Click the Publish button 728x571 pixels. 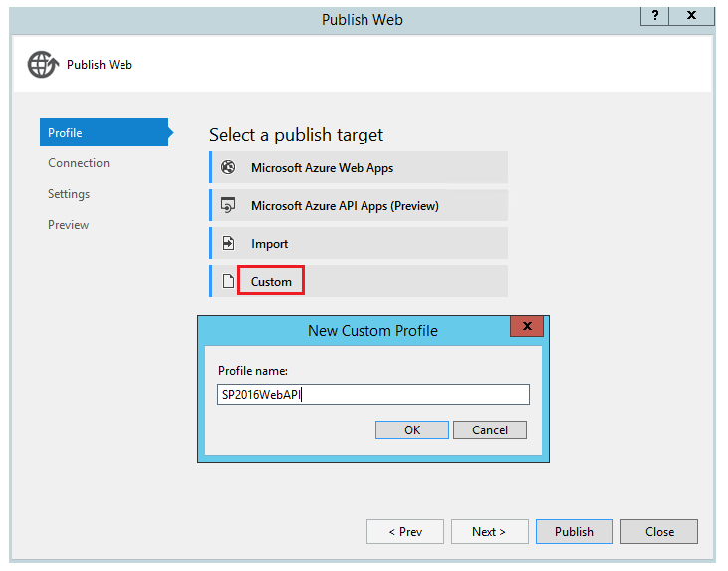pos(575,531)
